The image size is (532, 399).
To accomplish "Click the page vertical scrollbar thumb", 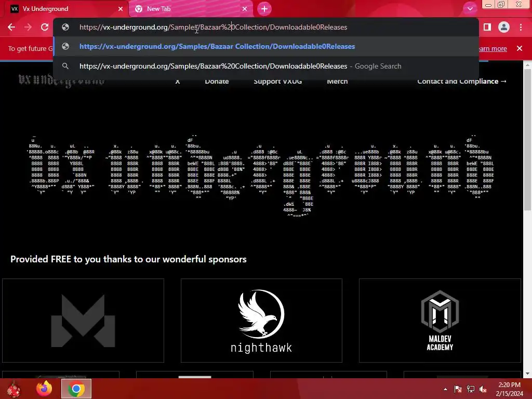I will (527, 141).
